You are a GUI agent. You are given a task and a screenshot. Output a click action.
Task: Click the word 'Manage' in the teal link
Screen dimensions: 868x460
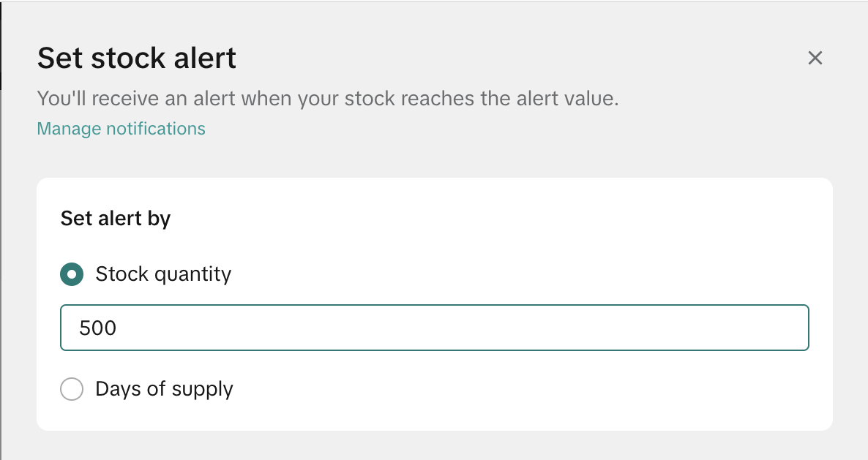[69, 129]
